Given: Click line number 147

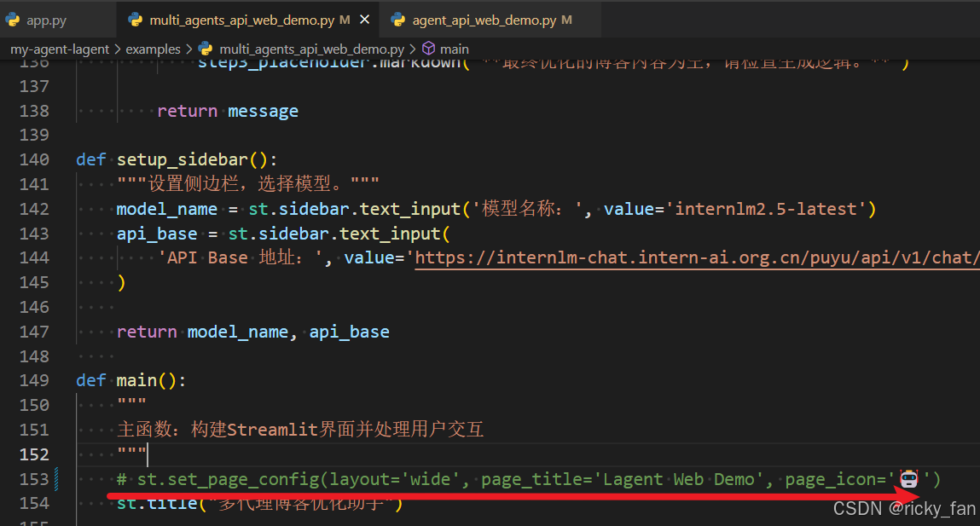Looking at the screenshot, I should 34,332.
